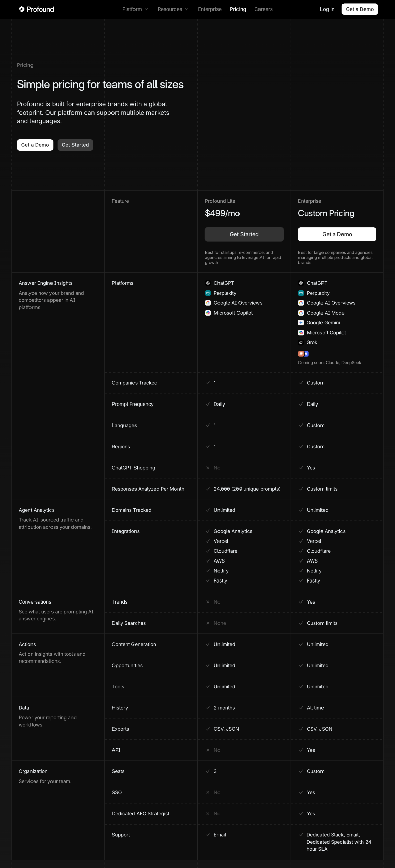The height and width of the screenshot is (868, 395).
Task: Click the gray Get Started hero button
Action: tap(75, 145)
